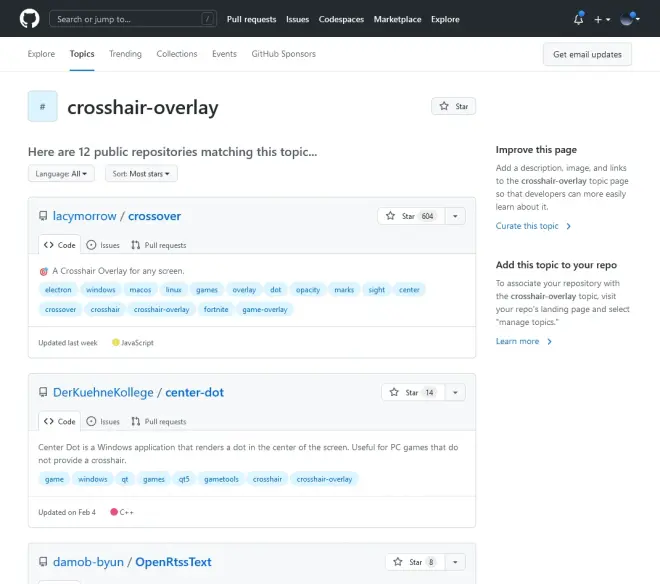Image resolution: width=660 pixels, height=584 pixels.
Task: Open the Language filter dropdown
Action: pos(61,174)
